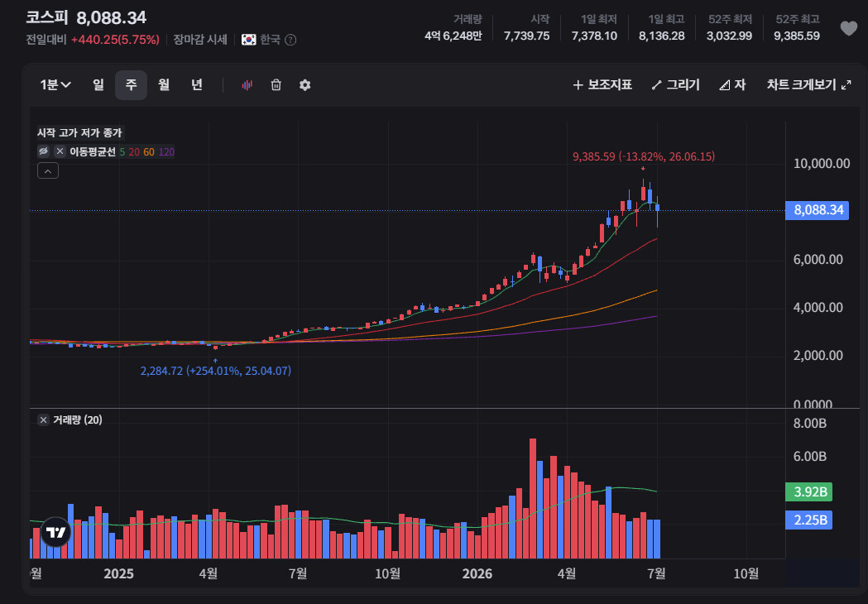Click the question mark help icon
Viewport: 868px width, 604px height.
290,40
